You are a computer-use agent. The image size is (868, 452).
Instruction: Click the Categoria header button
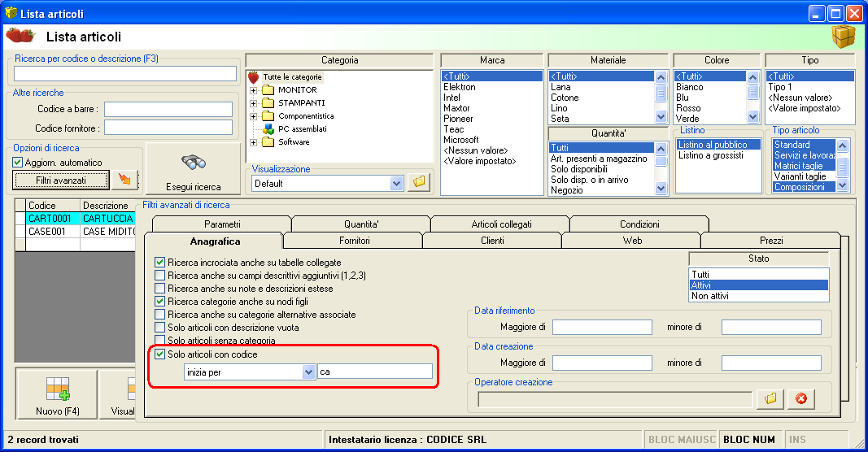[339, 60]
